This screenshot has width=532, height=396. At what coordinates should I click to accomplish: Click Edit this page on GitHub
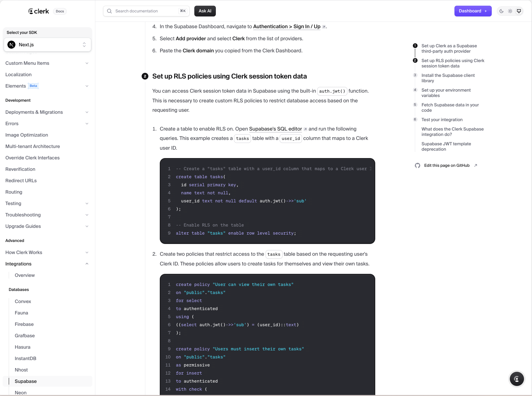click(x=447, y=165)
